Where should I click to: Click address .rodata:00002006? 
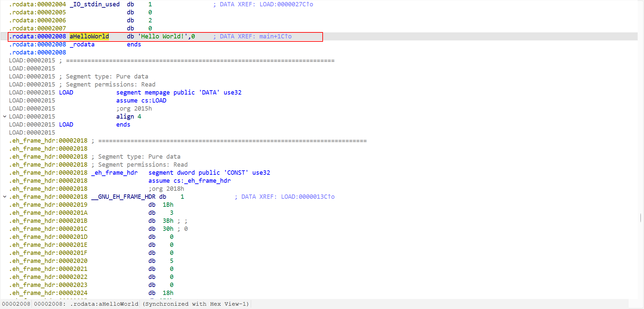pos(37,20)
